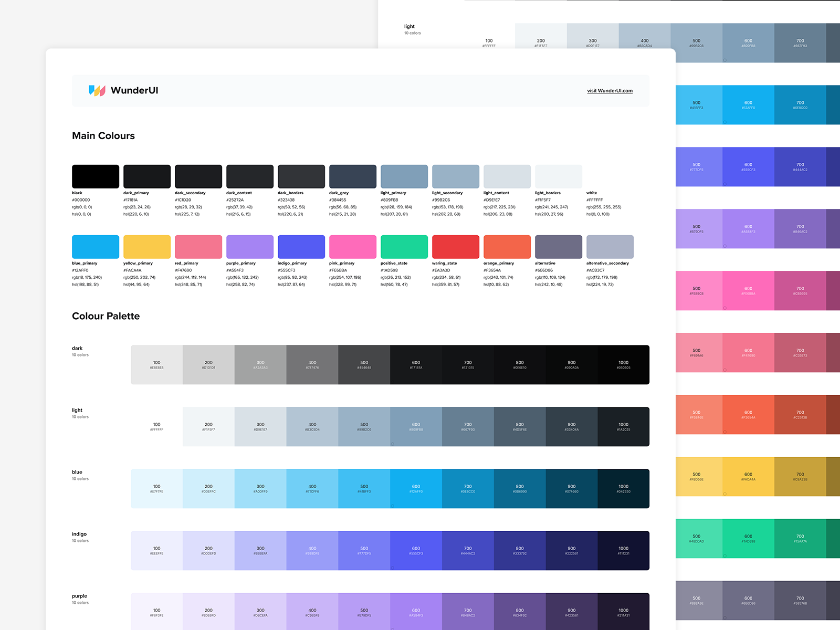Viewport: 840px width, 630px height.
Task: Select dark 100 #E8E8E8 palette cell
Action: tap(156, 365)
